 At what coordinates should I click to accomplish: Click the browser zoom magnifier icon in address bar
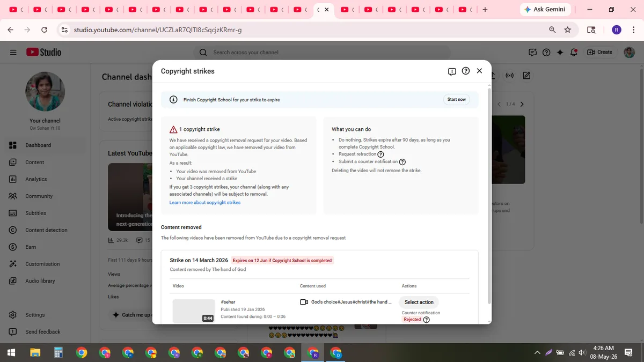(552, 30)
